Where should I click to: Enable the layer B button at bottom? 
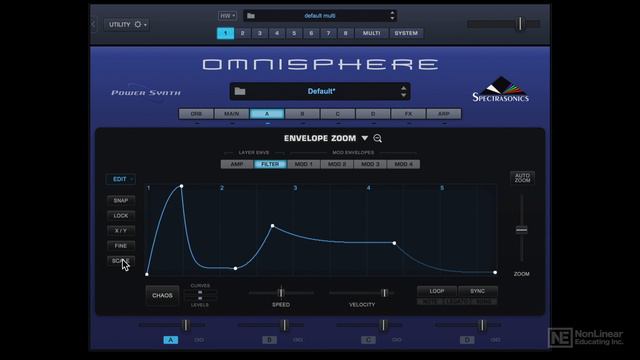(269, 340)
